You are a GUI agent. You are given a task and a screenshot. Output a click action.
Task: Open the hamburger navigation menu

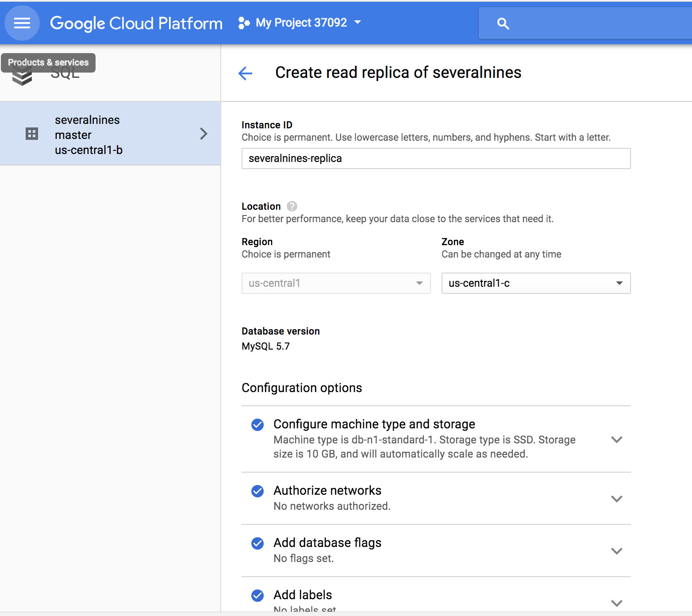pyautogui.click(x=22, y=23)
